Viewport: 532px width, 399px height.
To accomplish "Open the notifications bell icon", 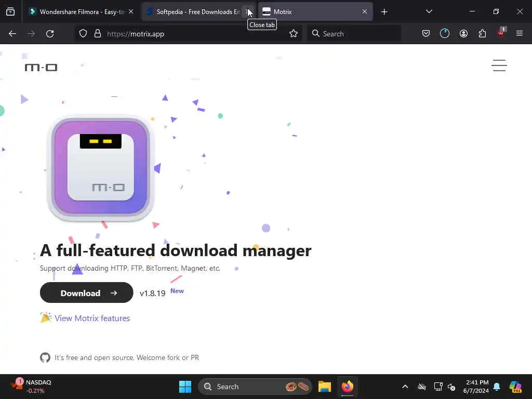I will pos(497,387).
